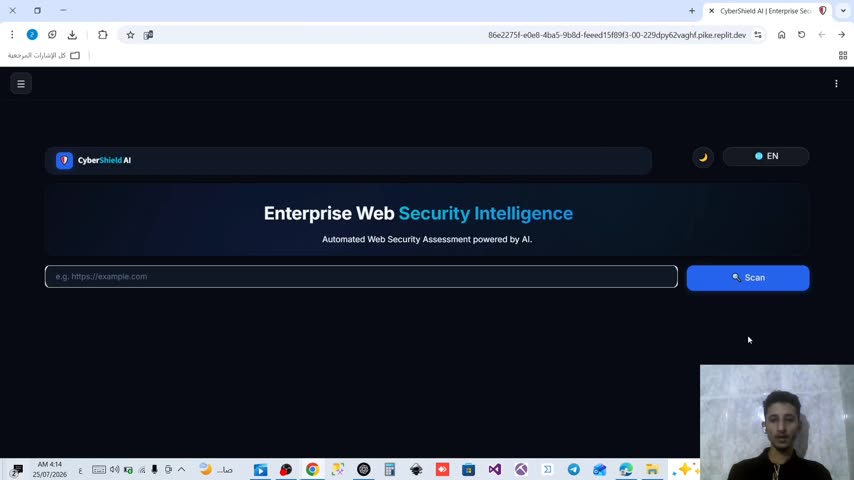854x480 pixels.
Task: Open Telegram from the taskbar
Action: pos(574,469)
